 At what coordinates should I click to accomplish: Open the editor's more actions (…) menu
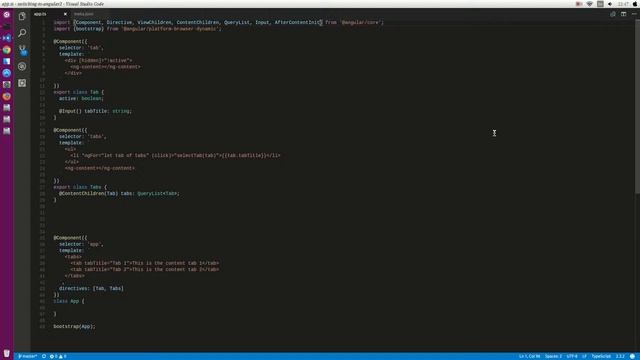[x=634, y=14]
